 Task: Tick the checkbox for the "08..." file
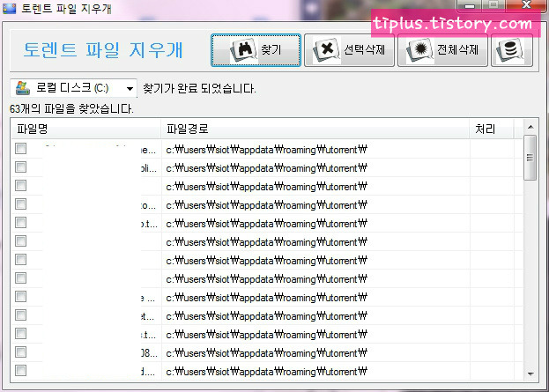coord(20,351)
